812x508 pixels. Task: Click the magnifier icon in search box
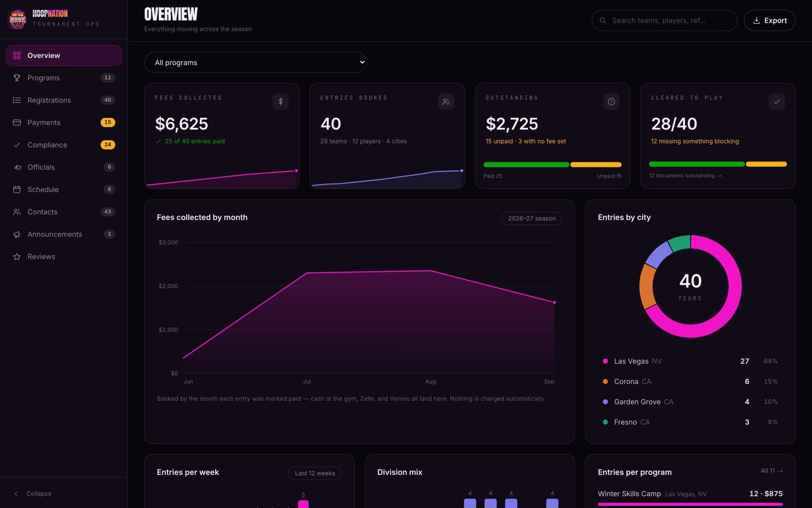point(603,20)
